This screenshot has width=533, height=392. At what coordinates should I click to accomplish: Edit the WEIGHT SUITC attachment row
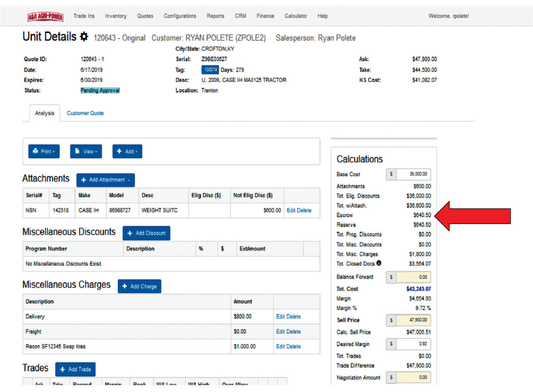click(291, 210)
